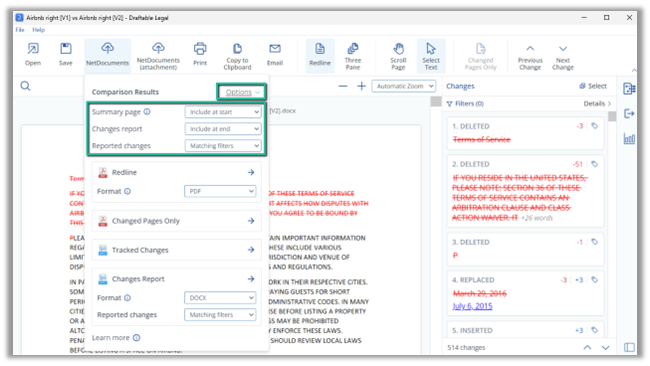Click the Learn more link
The width and height of the screenshot is (650, 366).
point(111,338)
